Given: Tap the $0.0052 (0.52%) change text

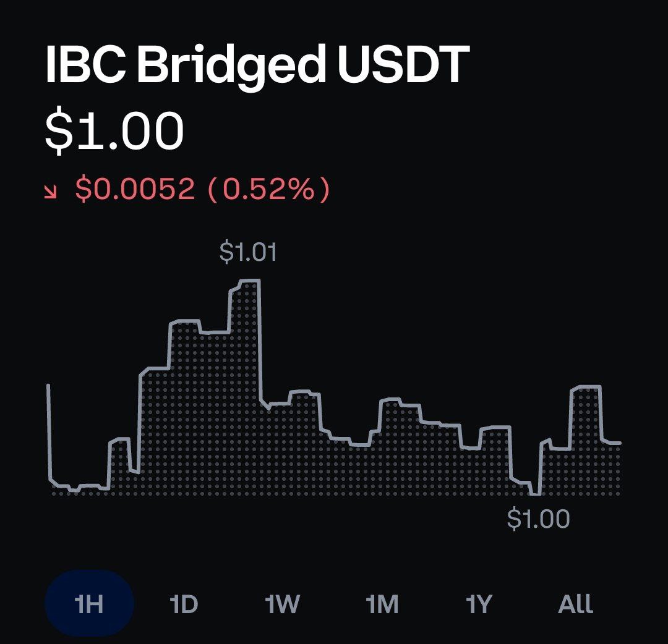Looking at the screenshot, I should 202,189.
